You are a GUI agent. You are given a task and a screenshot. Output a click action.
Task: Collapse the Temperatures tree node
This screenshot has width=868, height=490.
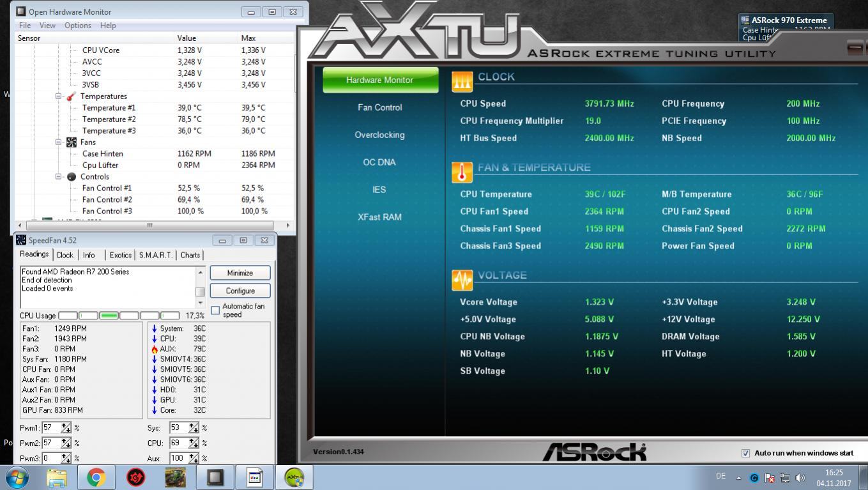(x=59, y=96)
